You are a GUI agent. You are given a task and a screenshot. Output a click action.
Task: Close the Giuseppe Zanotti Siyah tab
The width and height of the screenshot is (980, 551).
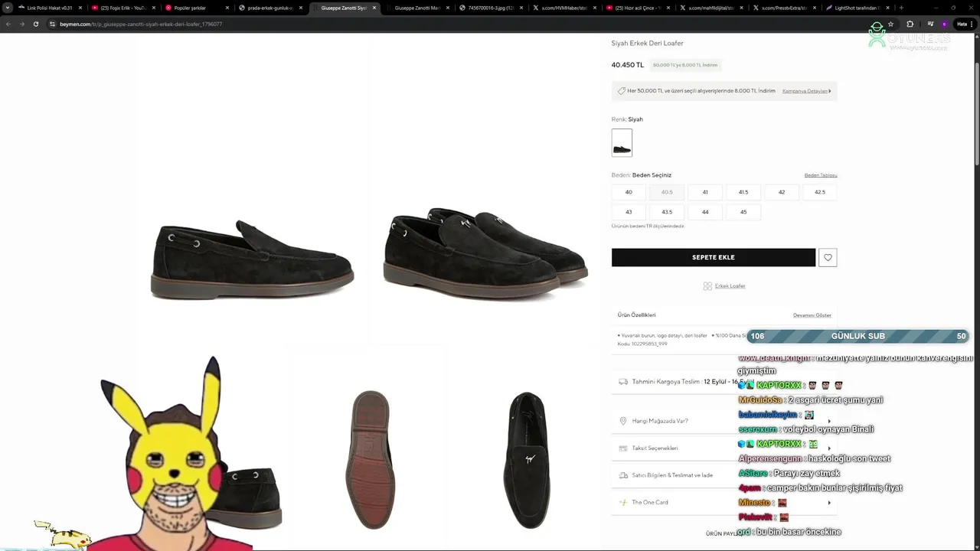coord(374,8)
